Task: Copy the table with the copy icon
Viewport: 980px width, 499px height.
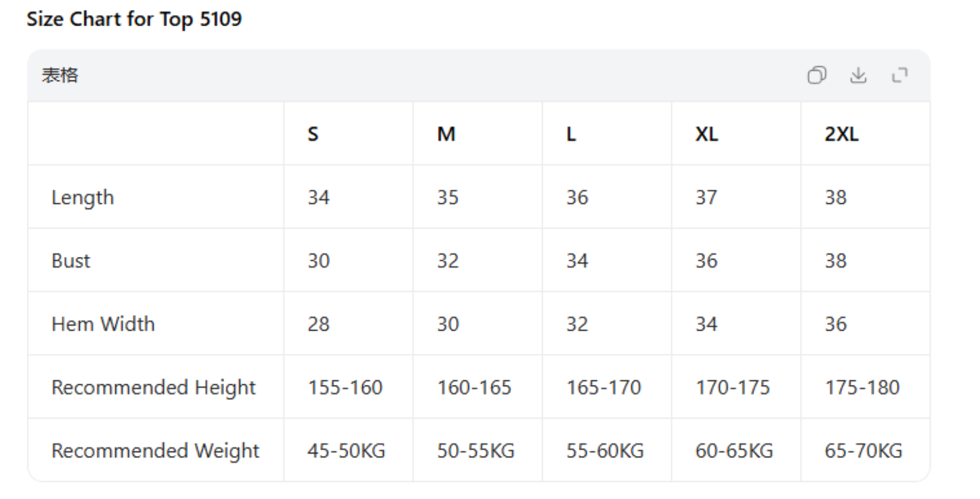Action: pyautogui.click(x=817, y=75)
